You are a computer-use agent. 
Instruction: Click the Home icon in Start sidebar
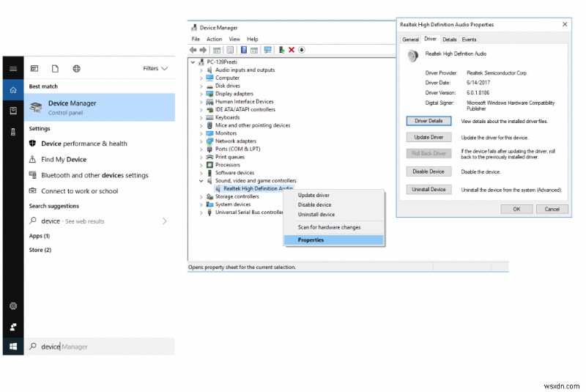coord(13,90)
